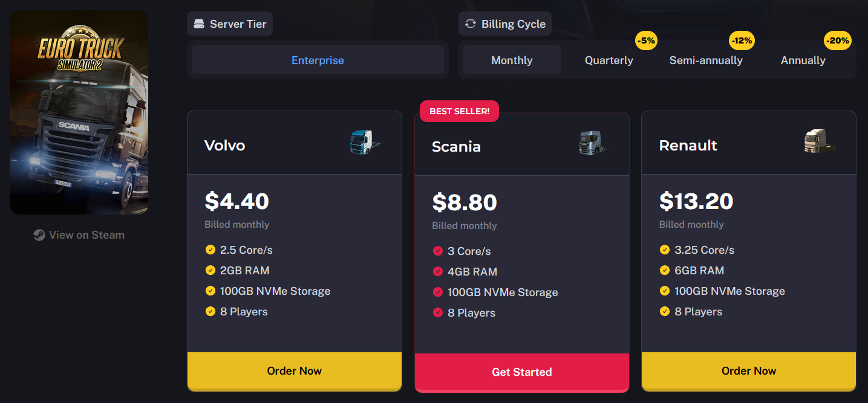This screenshot has width=868, height=403.
Task: Choose the Semi-annually billing option
Action: coord(706,60)
